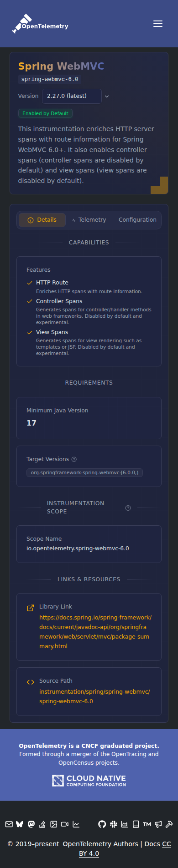Screen dimensions: 178x868
Task: Click the scope name io.opentelemetry.spring-webmvc-6.0
Action: (78, 548)
